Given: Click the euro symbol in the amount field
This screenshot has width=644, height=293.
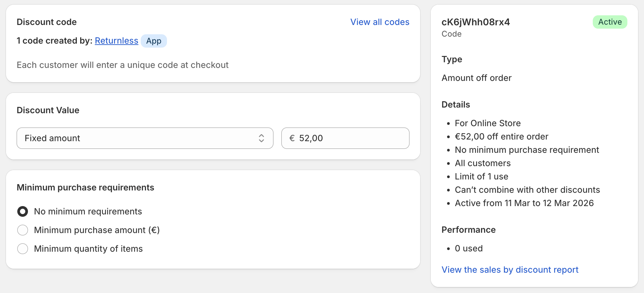Looking at the screenshot, I should click(x=292, y=138).
